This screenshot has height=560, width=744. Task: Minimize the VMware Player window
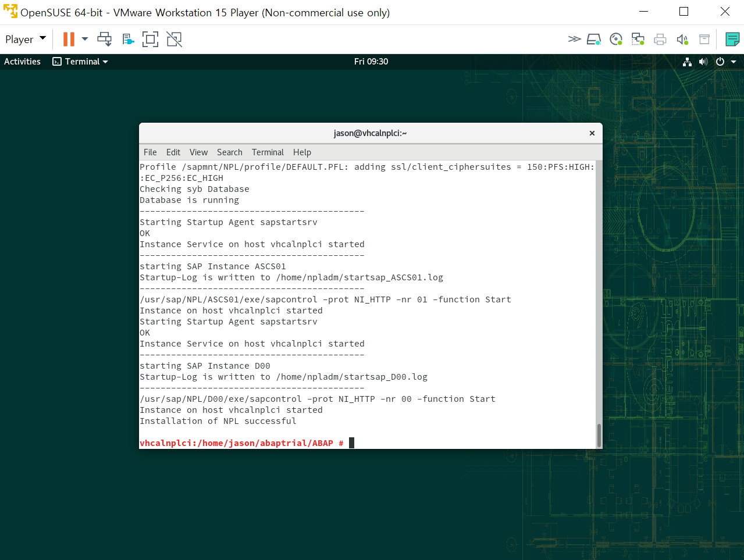click(643, 12)
